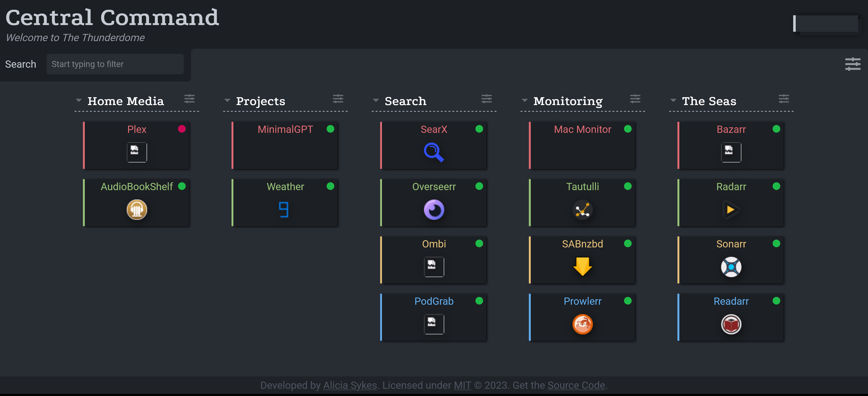This screenshot has width=868, height=396.
Task: Open the Overseerr purple orb icon
Action: 434,209
